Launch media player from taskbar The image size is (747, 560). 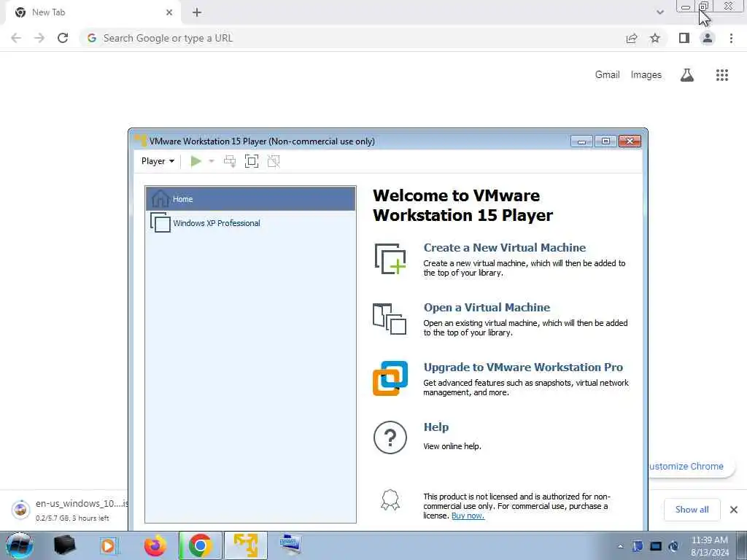(109, 545)
